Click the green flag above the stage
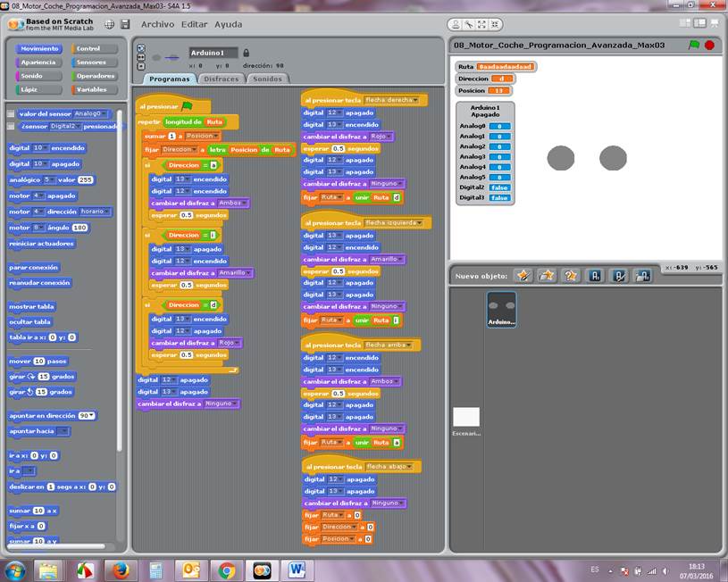The width and height of the screenshot is (728, 582). (694, 45)
